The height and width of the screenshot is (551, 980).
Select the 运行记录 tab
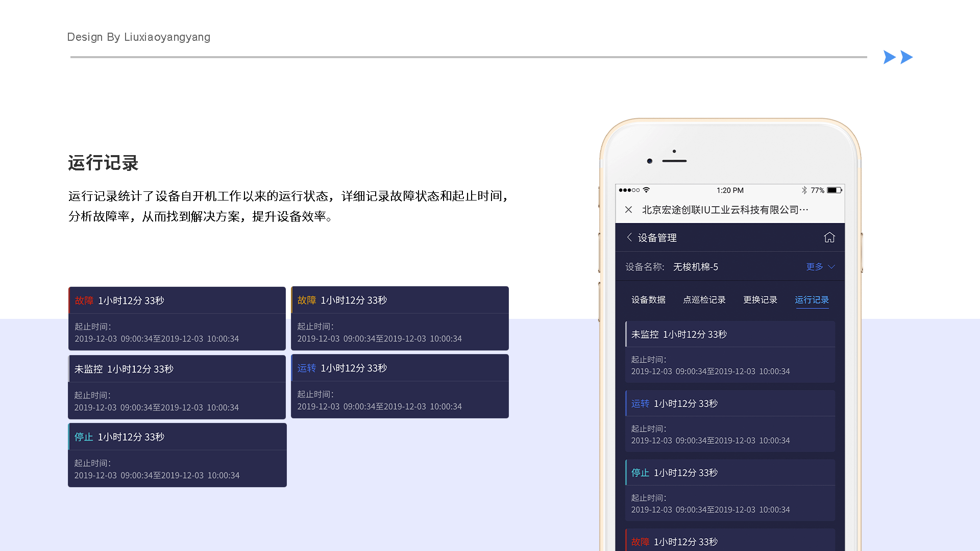[x=812, y=300]
